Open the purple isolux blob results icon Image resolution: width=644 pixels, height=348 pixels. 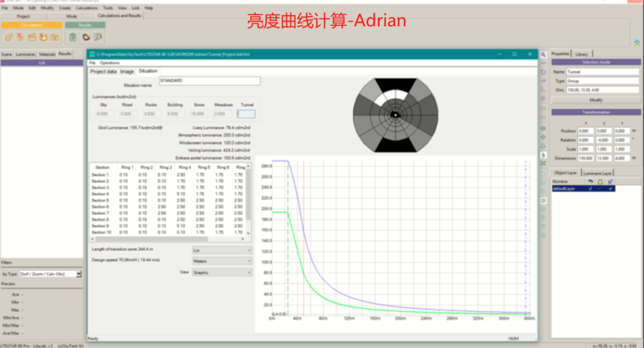[86, 37]
